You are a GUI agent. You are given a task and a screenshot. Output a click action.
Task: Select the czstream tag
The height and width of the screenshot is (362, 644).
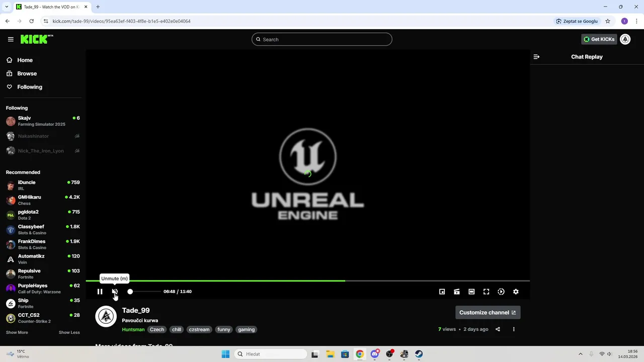pos(199,330)
